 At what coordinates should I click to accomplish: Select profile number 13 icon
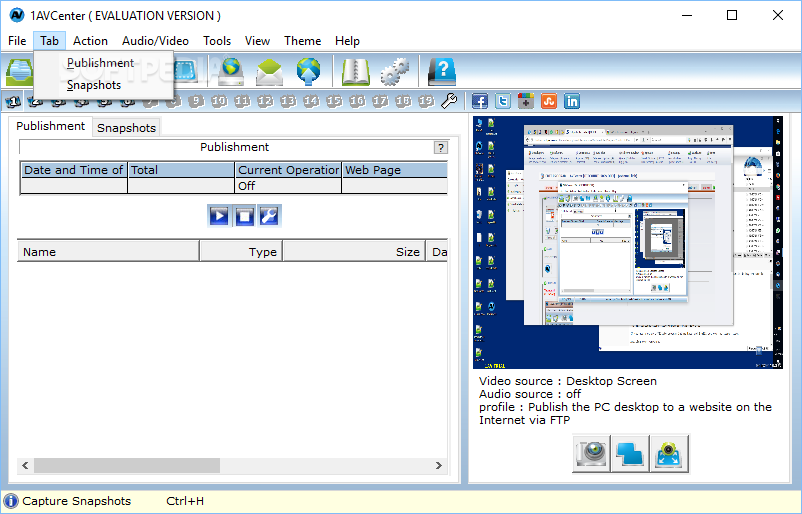288,101
